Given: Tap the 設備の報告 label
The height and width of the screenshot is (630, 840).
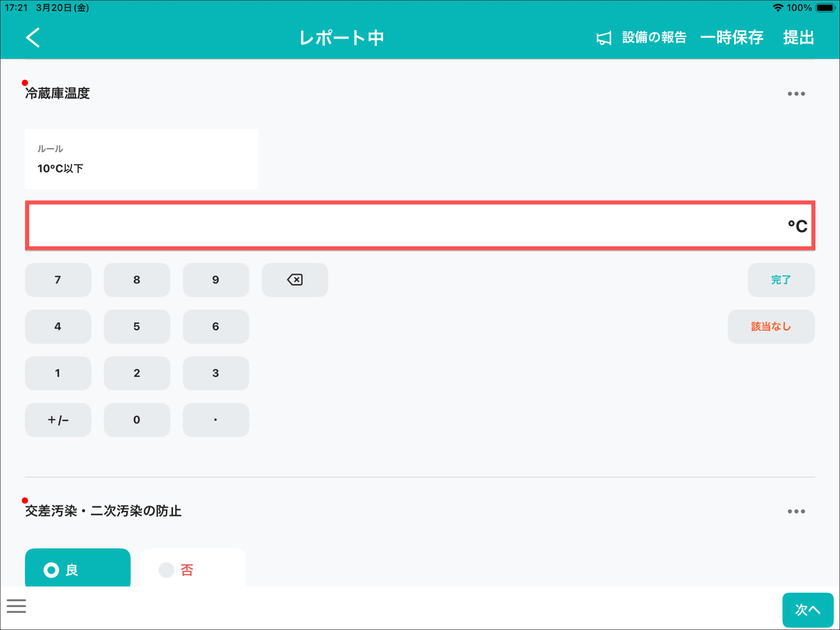Looking at the screenshot, I should coord(654,38).
